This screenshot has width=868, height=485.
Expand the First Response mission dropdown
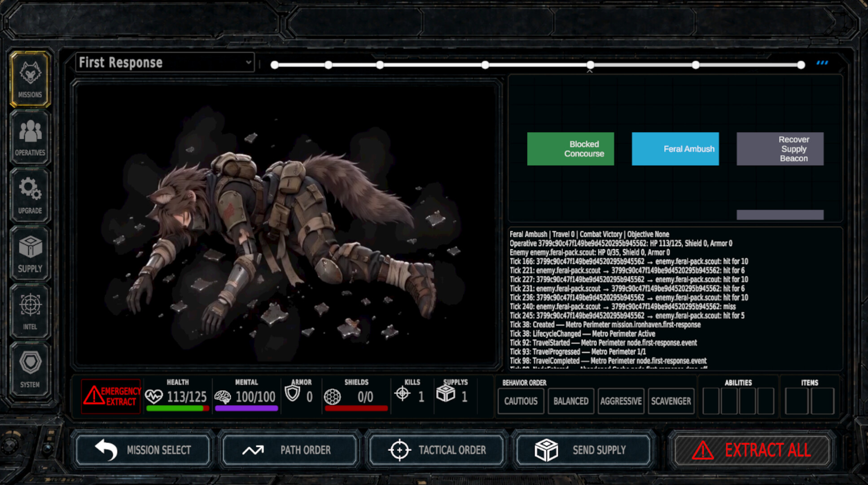pos(165,62)
